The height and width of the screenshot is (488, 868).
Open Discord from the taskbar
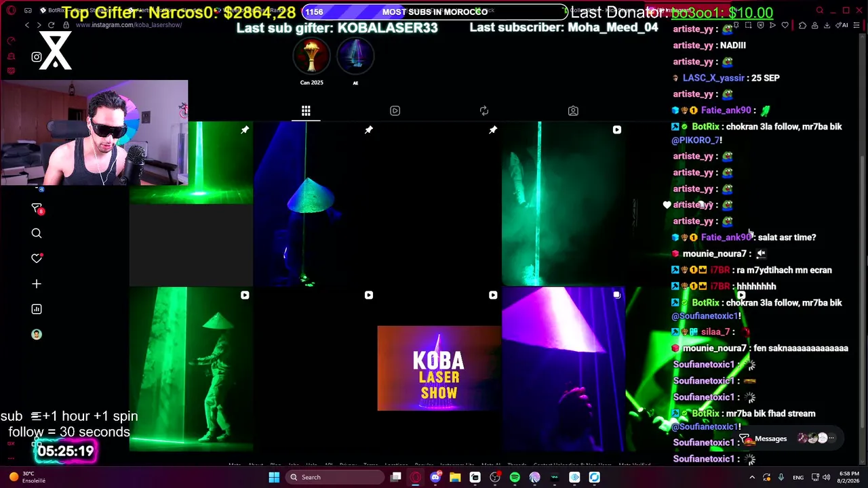pyautogui.click(x=435, y=477)
